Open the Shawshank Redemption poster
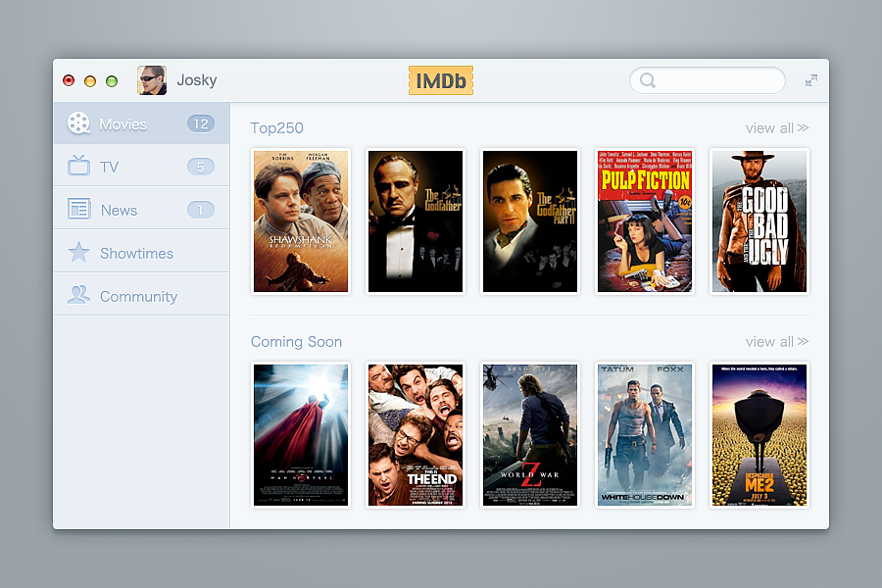The width and height of the screenshot is (882, 588). [x=301, y=221]
